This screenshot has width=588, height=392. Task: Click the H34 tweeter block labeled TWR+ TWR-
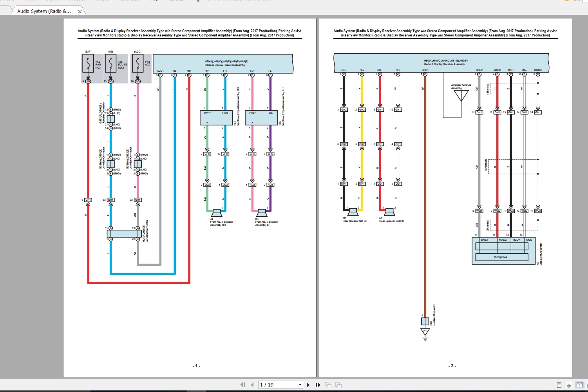[216, 118]
